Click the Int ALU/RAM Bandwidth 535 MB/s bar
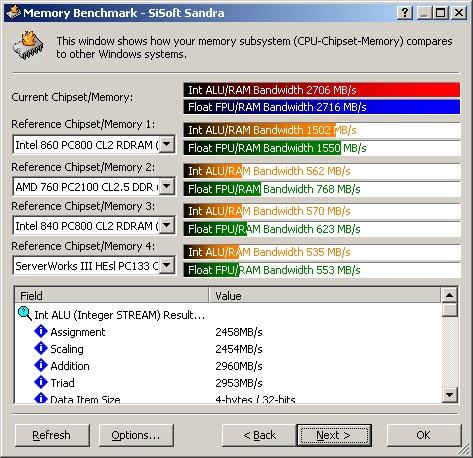Image resolution: width=473 pixels, height=458 pixels. (322, 252)
